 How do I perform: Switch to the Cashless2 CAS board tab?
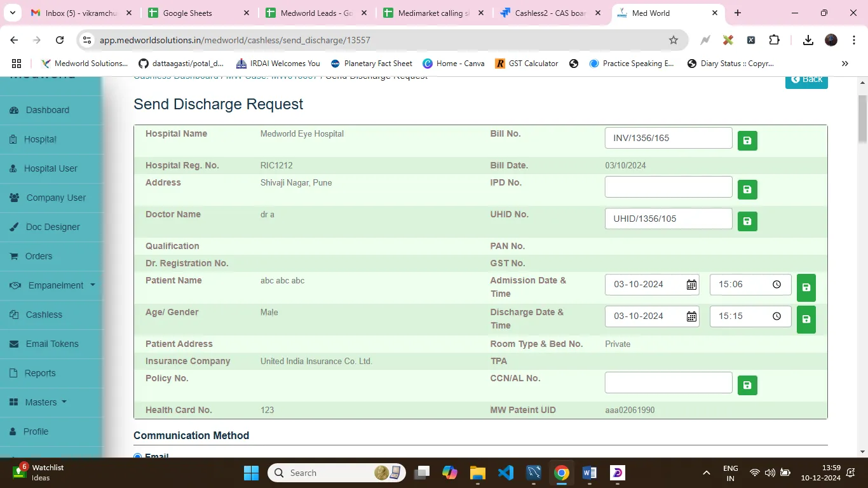click(552, 13)
